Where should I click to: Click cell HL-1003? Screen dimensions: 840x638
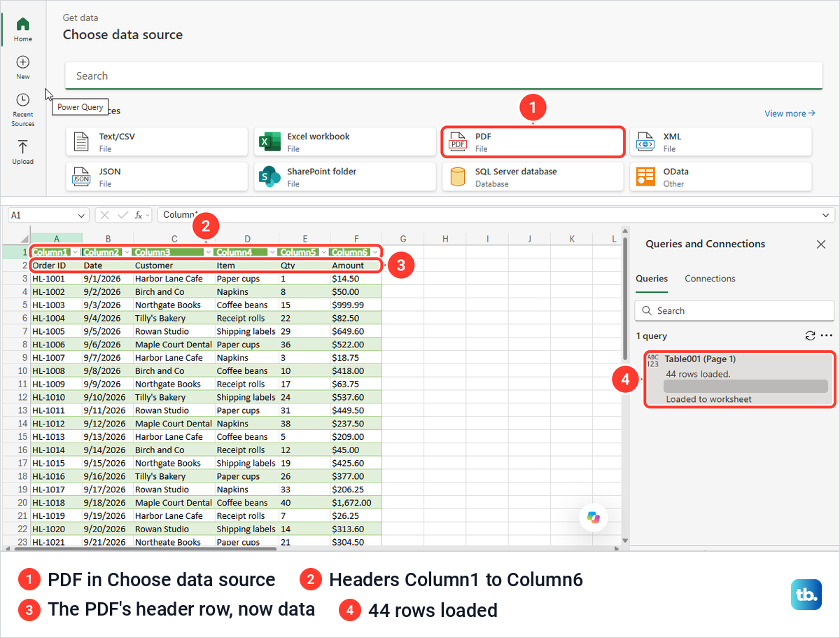(x=56, y=305)
